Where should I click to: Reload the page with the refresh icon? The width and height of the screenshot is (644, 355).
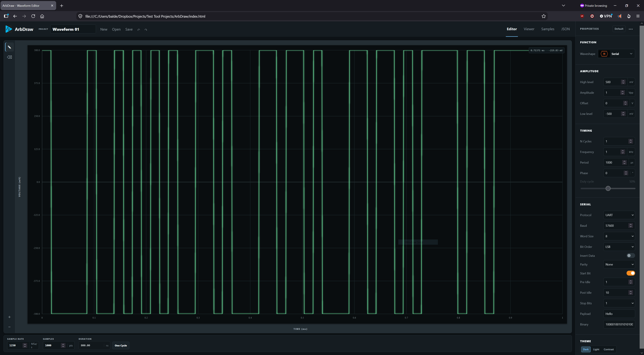pyautogui.click(x=33, y=16)
